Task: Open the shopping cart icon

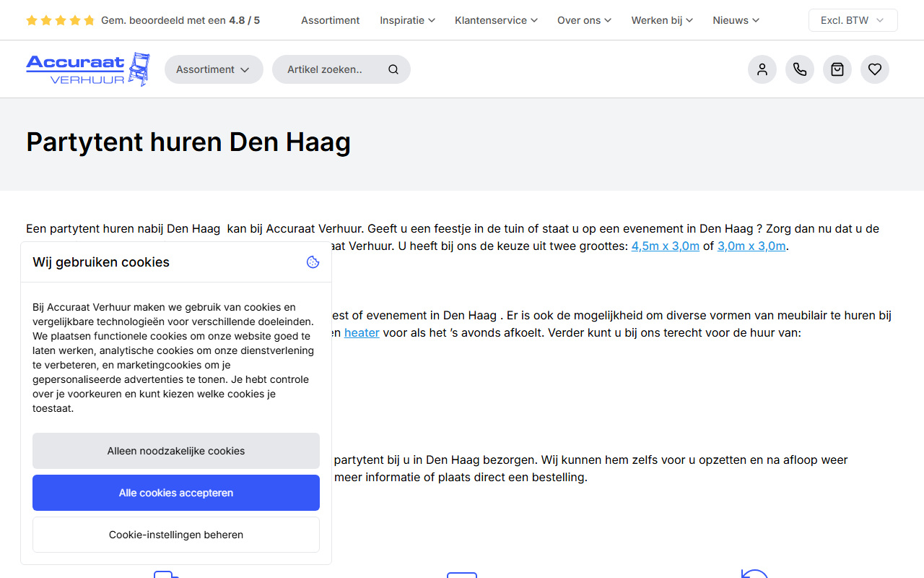Action: point(837,69)
